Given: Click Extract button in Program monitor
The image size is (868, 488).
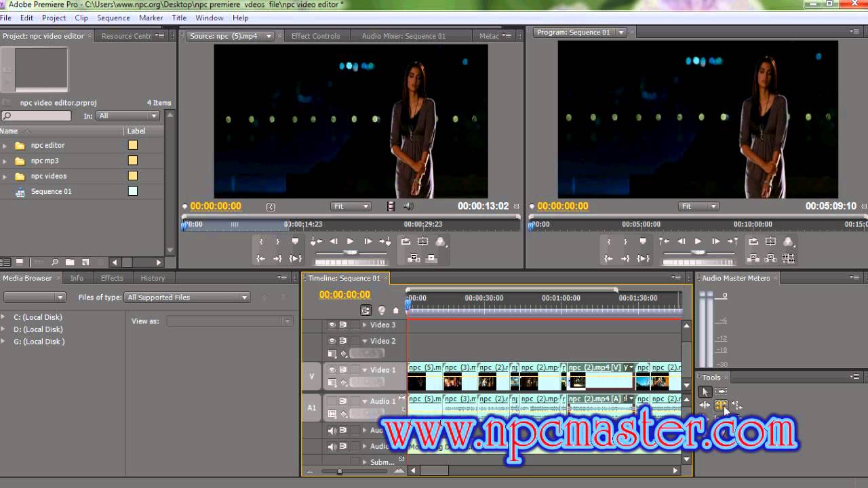Looking at the screenshot, I should tap(770, 258).
